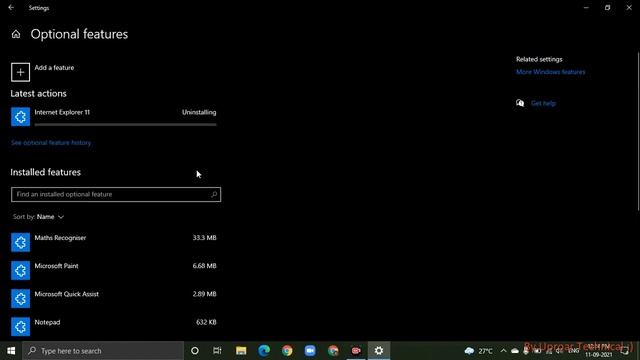Open Zoom from the taskbar
This screenshot has height=360, width=640.
point(310,351)
